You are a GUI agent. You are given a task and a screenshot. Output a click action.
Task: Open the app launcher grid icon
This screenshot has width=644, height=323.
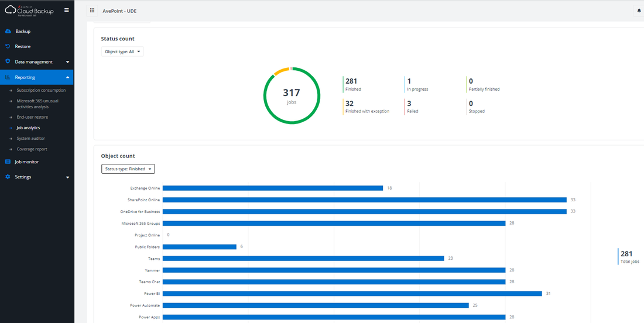[92, 11]
